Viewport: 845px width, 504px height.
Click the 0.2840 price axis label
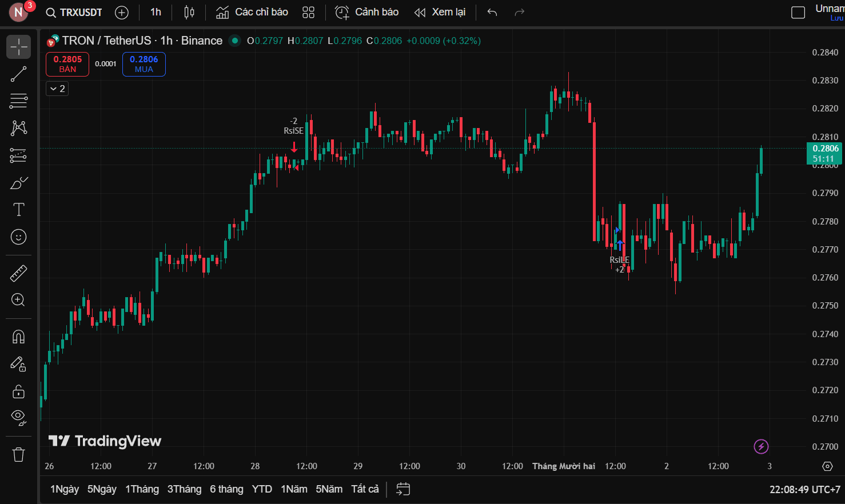[x=825, y=53]
